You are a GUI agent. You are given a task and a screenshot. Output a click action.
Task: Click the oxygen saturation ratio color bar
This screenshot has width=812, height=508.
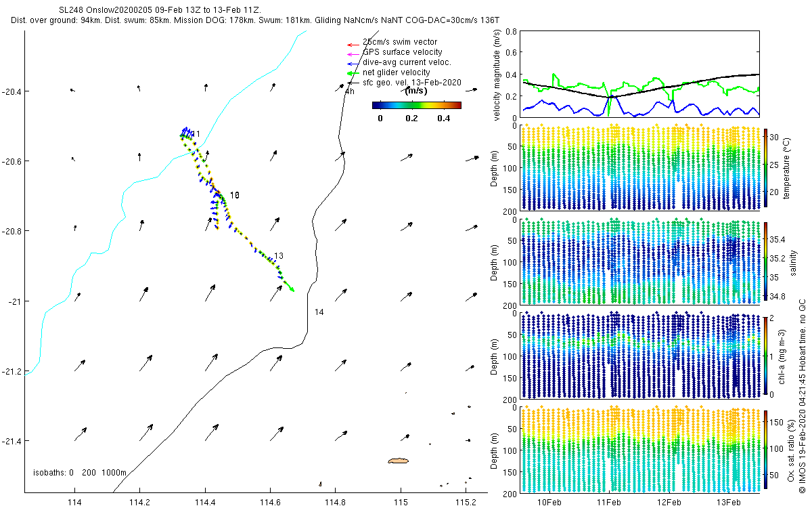pyautogui.click(x=766, y=449)
